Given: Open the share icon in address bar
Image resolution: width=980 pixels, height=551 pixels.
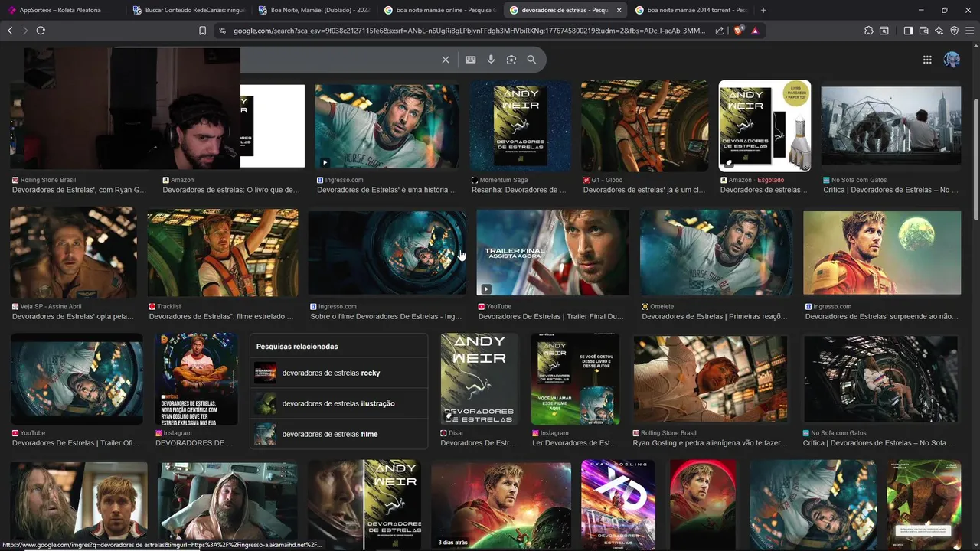Looking at the screenshot, I should pyautogui.click(x=720, y=31).
